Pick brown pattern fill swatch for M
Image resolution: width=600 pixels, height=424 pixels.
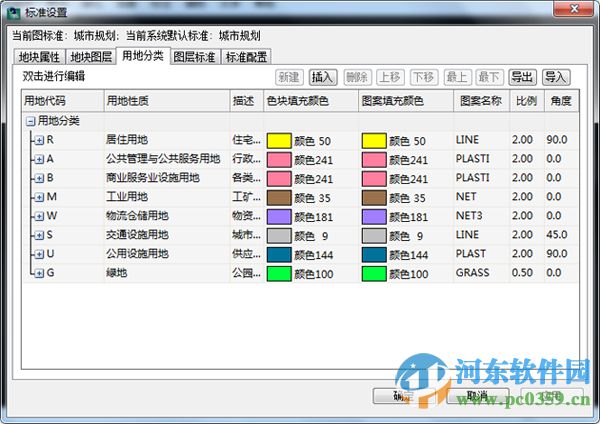click(x=374, y=198)
